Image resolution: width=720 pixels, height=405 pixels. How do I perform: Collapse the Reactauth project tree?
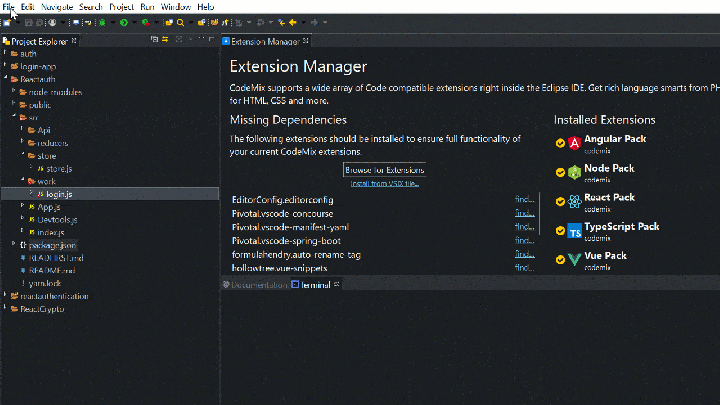coord(8,78)
